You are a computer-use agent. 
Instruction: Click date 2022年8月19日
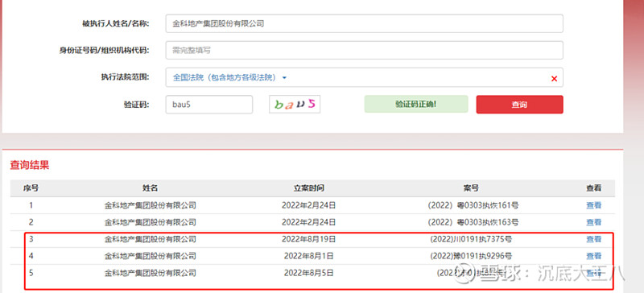click(x=309, y=239)
